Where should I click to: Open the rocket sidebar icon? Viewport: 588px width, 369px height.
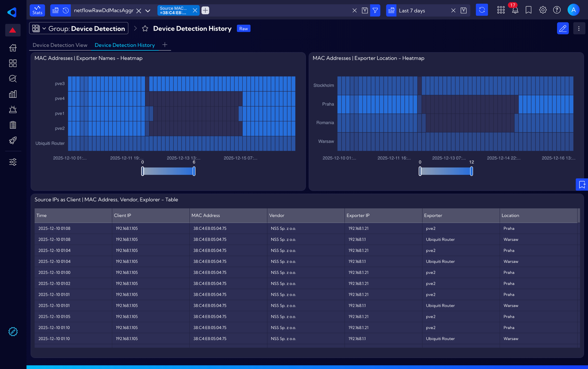click(x=13, y=140)
